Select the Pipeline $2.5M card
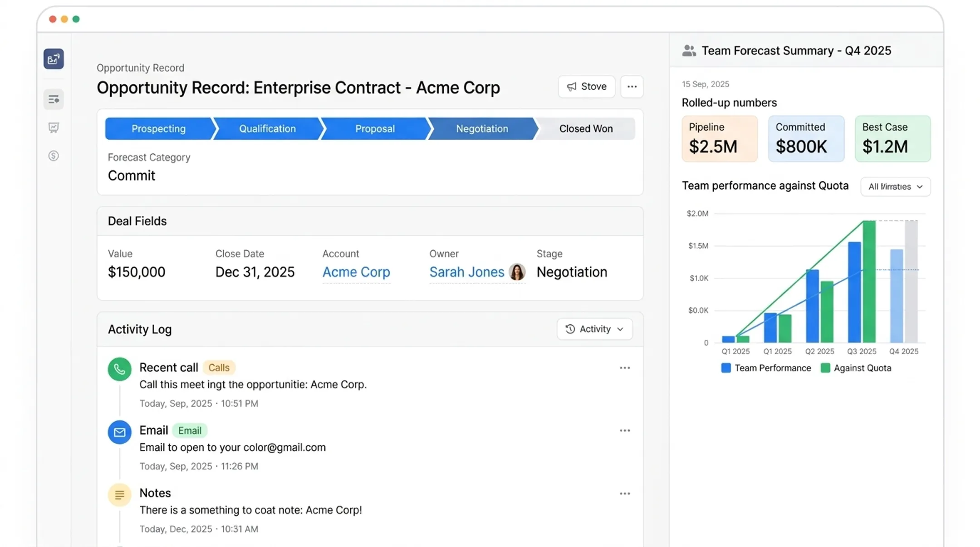Image resolution: width=980 pixels, height=547 pixels. click(x=720, y=139)
